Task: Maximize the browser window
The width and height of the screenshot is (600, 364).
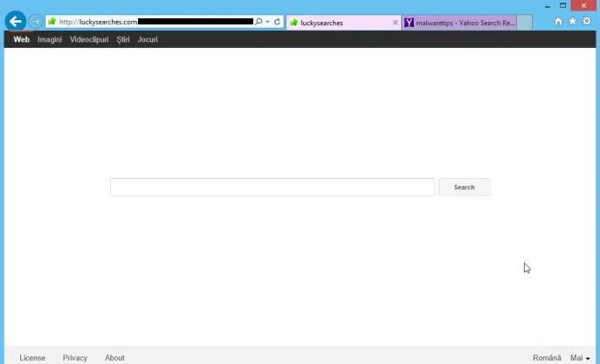Action: tap(563, 6)
